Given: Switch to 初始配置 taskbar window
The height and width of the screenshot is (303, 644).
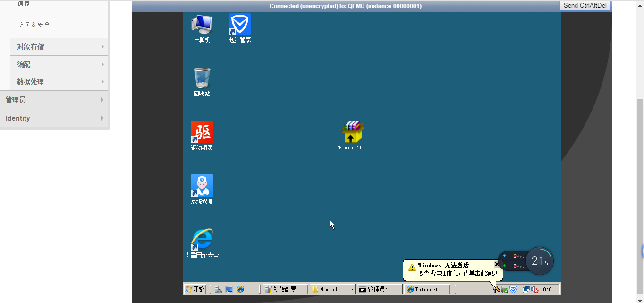Looking at the screenshot, I should coord(285,289).
